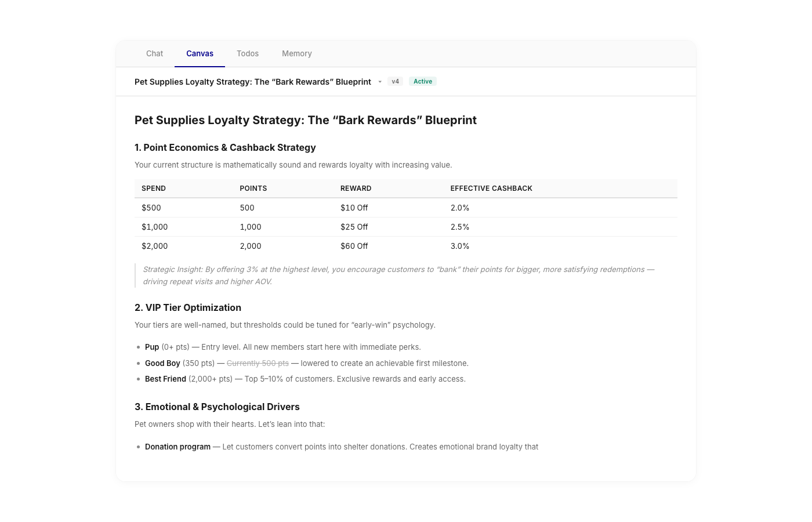Expand the version selector showing v4
This screenshot has height=522, width=812.
pyautogui.click(x=396, y=81)
